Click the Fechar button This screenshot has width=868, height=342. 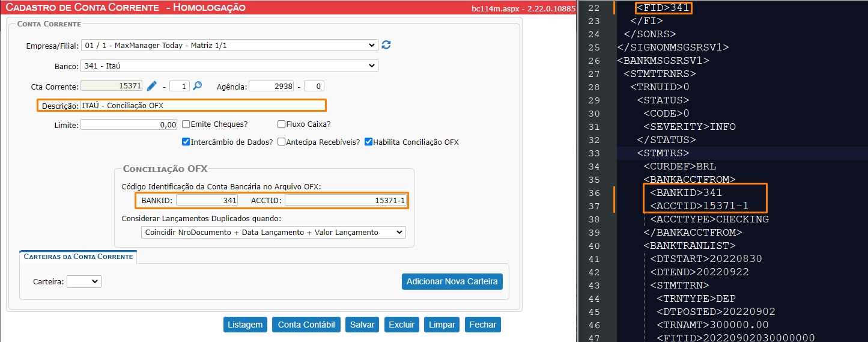[x=483, y=325]
